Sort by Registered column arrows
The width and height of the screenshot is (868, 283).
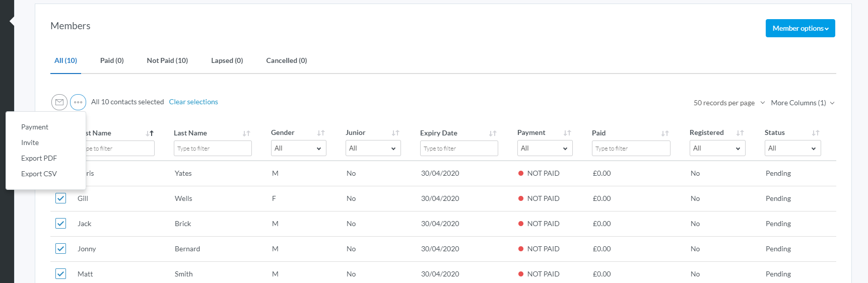[740, 133]
